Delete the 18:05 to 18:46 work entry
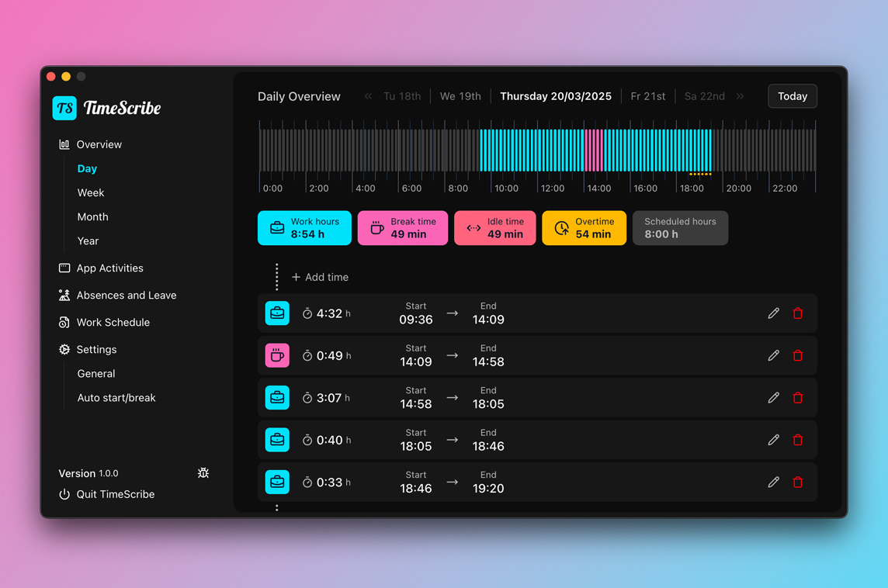The width and height of the screenshot is (888, 588). tap(797, 440)
